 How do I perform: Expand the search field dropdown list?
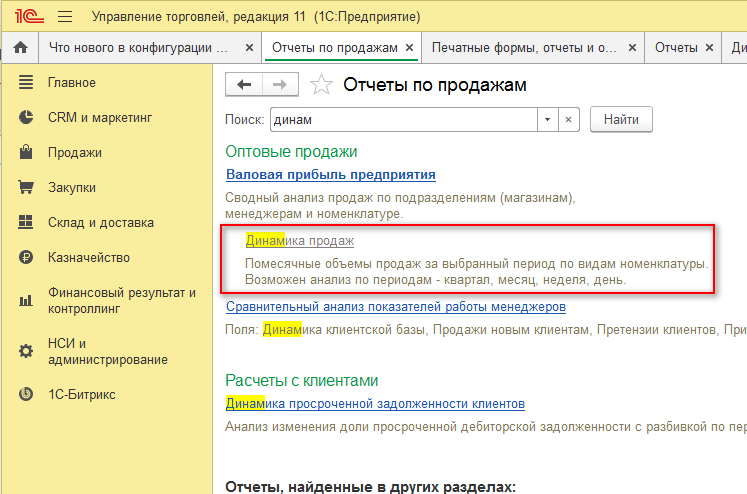pos(546,120)
